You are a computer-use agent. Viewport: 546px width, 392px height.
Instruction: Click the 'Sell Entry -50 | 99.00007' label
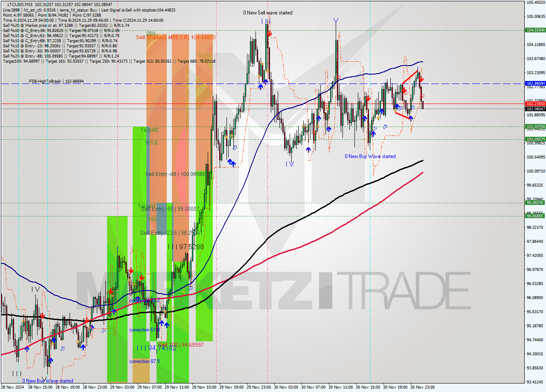[x=170, y=209]
